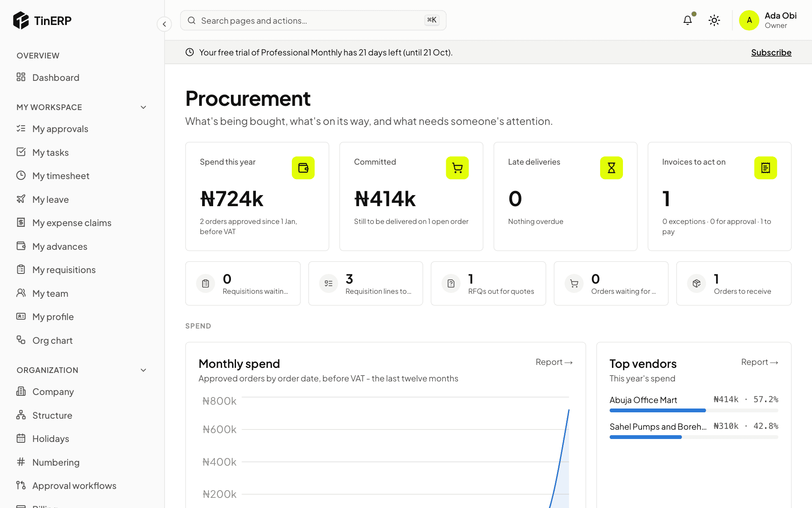Click the Requisition lines checklist icon
This screenshot has width=812, height=508.
click(x=328, y=283)
